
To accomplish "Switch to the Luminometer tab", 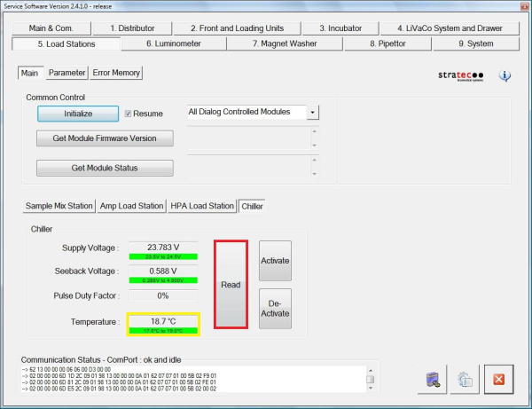I will [173, 43].
